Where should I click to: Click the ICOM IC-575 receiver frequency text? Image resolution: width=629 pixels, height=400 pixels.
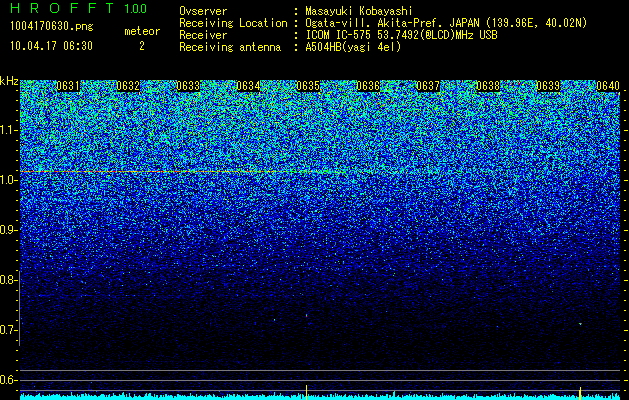401,35
